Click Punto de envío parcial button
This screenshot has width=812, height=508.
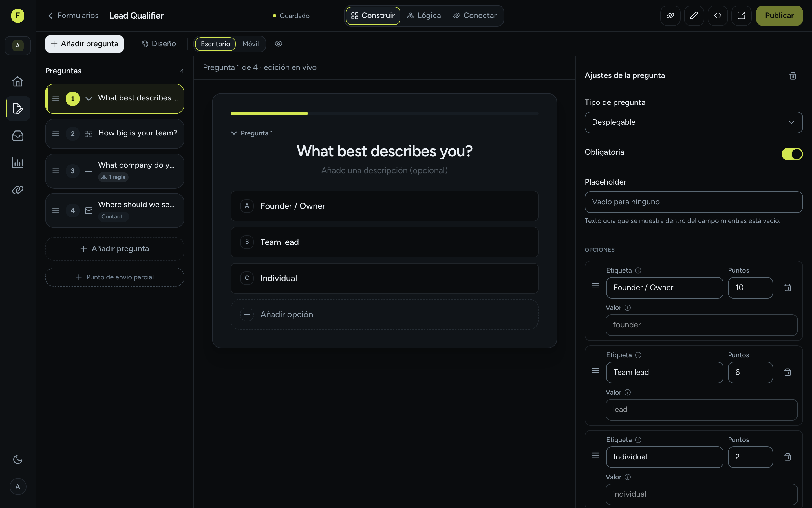click(115, 277)
